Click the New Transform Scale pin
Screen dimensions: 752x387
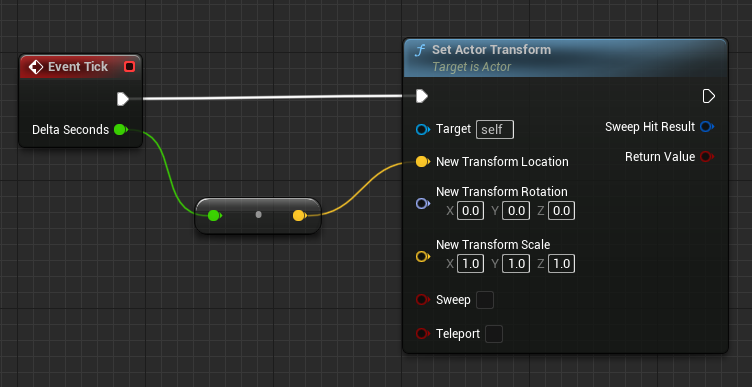423,257
